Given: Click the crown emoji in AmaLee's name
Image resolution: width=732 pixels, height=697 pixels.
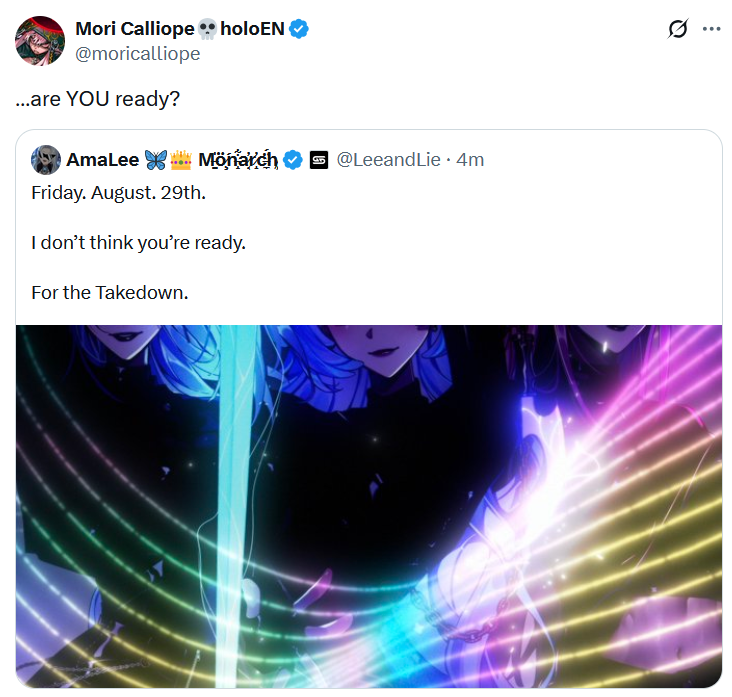Looking at the screenshot, I should click(181, 160).
